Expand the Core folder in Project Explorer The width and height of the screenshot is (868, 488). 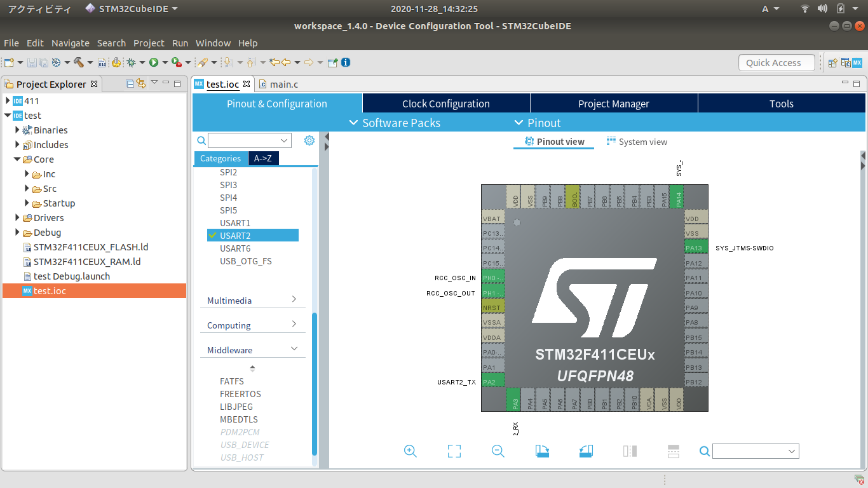click(x=17, y=159)
